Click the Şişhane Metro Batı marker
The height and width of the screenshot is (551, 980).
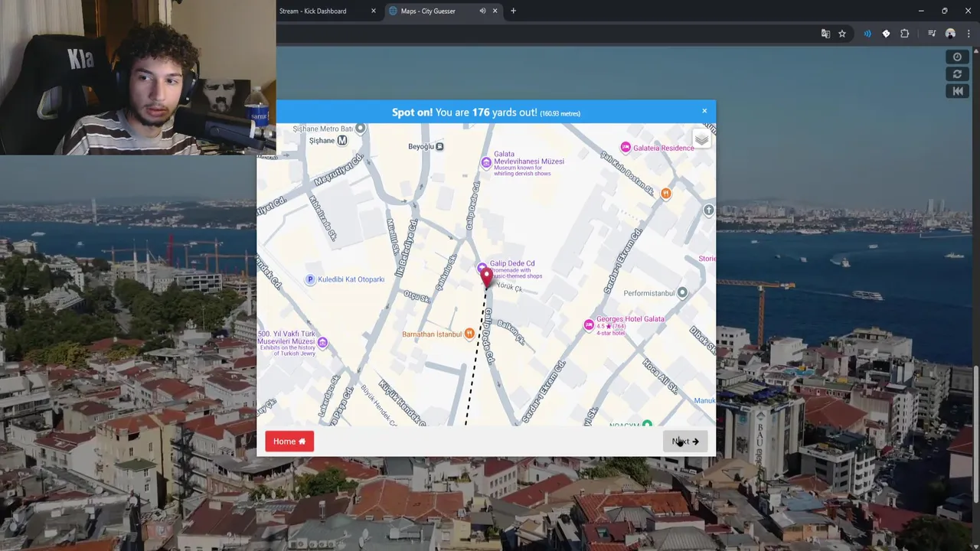pyautogui.click(x=361, y=129)
